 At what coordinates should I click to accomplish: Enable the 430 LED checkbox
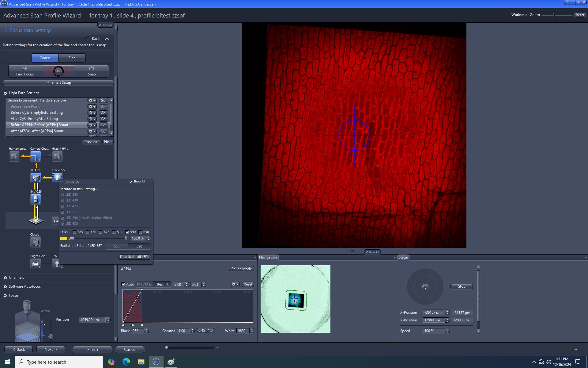pos(88,232)
